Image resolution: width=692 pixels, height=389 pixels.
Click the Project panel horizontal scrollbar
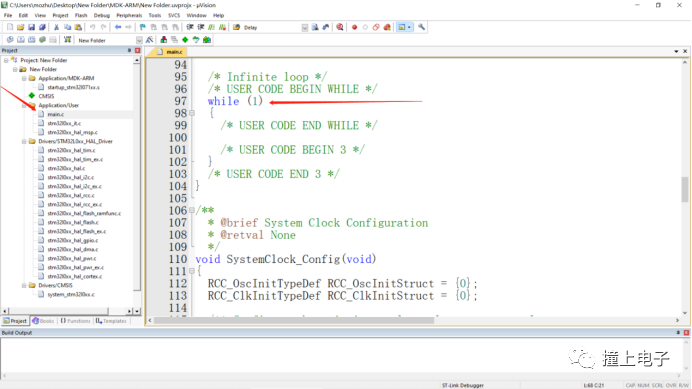58,311
